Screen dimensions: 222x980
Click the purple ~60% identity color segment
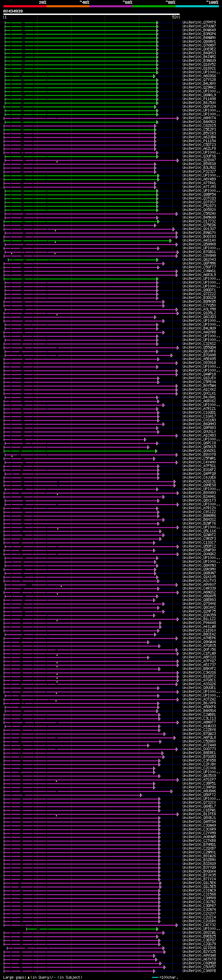[x=111, y=6]
